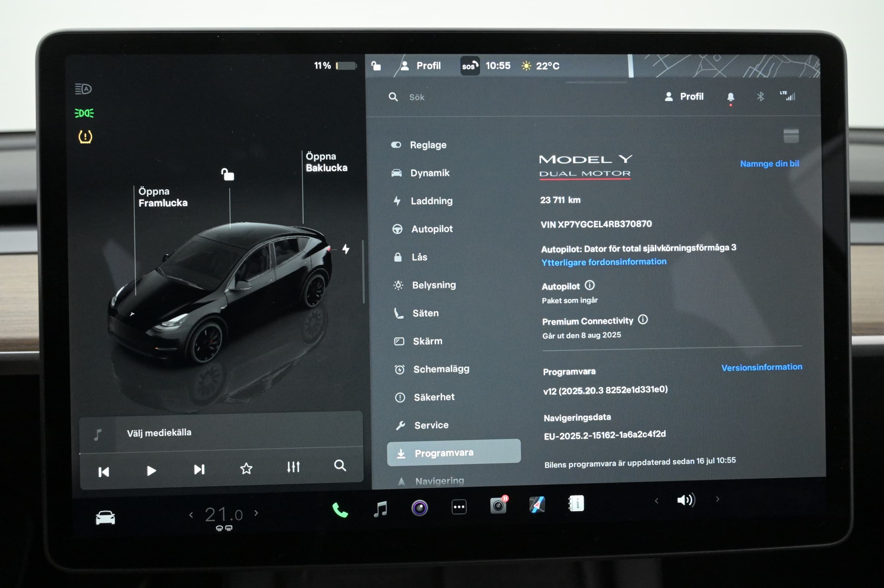Open the dashcam icon with red badge

tap(499, 505)
